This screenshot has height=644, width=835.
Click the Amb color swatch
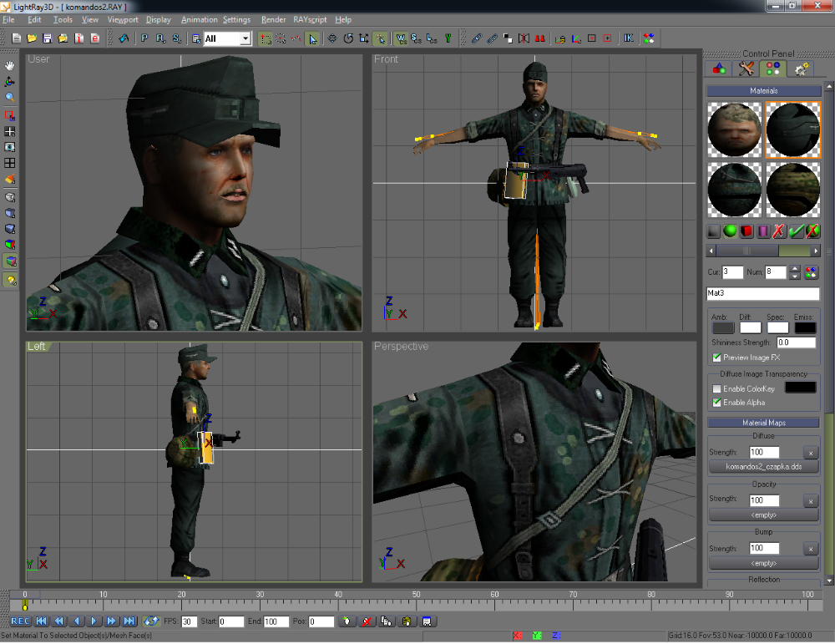(x=723, y=327)
